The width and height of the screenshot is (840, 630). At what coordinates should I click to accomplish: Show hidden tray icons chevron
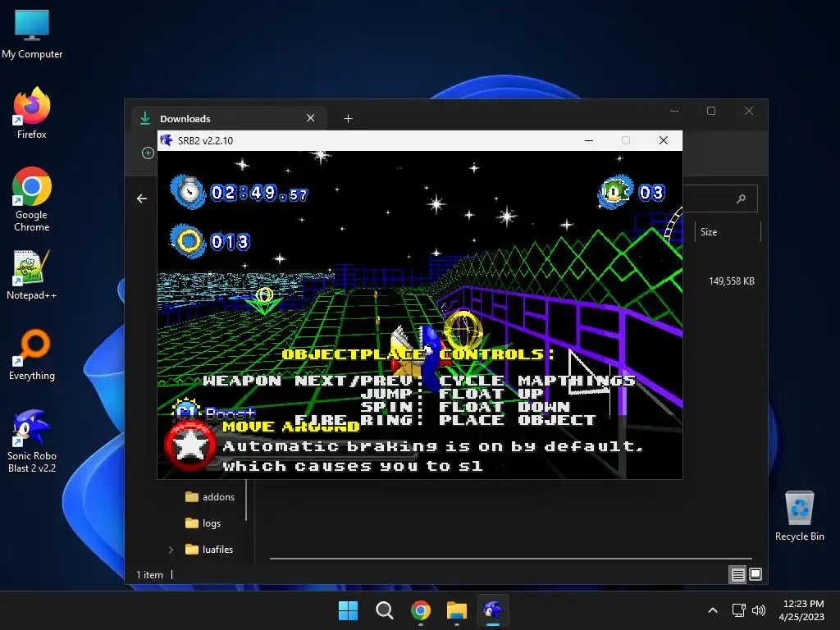click(x=713, y=610)
